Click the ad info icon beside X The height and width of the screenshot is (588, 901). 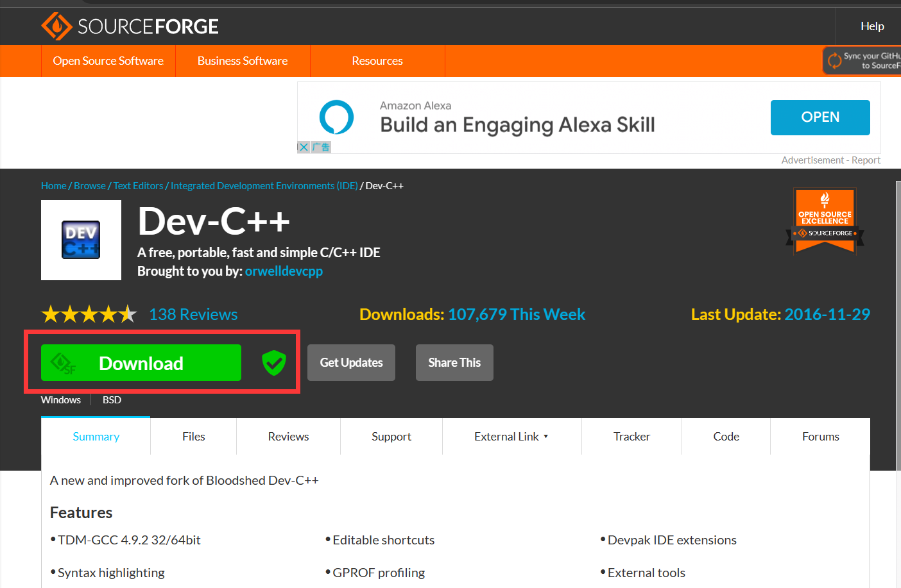(321, 147)
